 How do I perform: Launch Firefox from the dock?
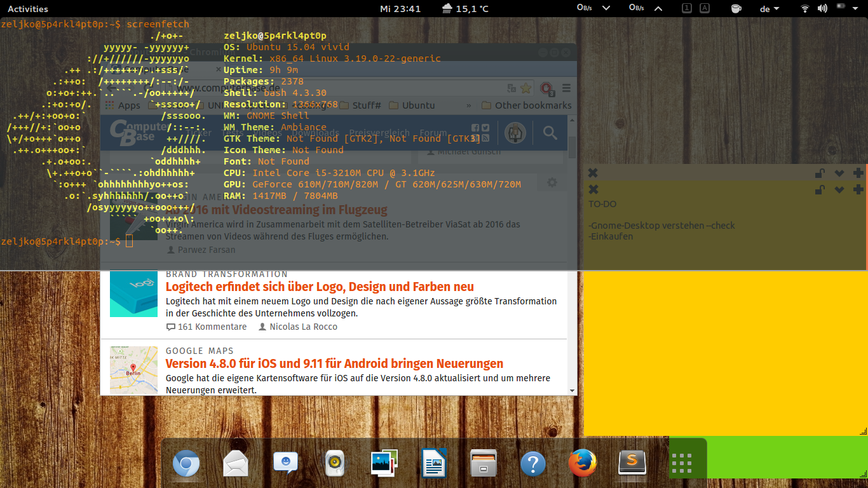(x=583, y=463)
